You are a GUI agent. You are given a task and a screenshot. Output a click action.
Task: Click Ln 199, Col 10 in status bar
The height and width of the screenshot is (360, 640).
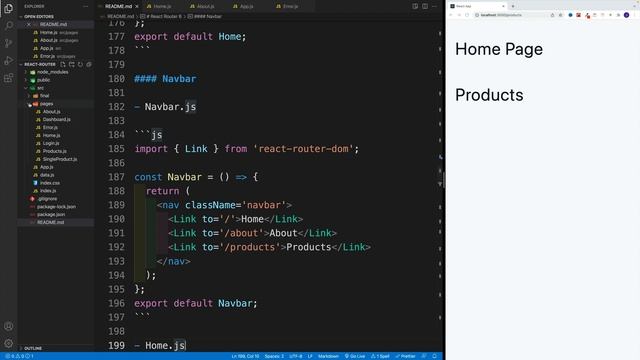[245, 356]
